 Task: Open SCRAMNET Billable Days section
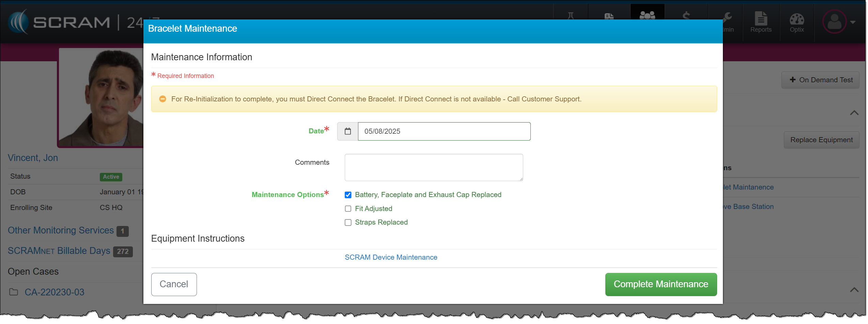click(59, 251)
